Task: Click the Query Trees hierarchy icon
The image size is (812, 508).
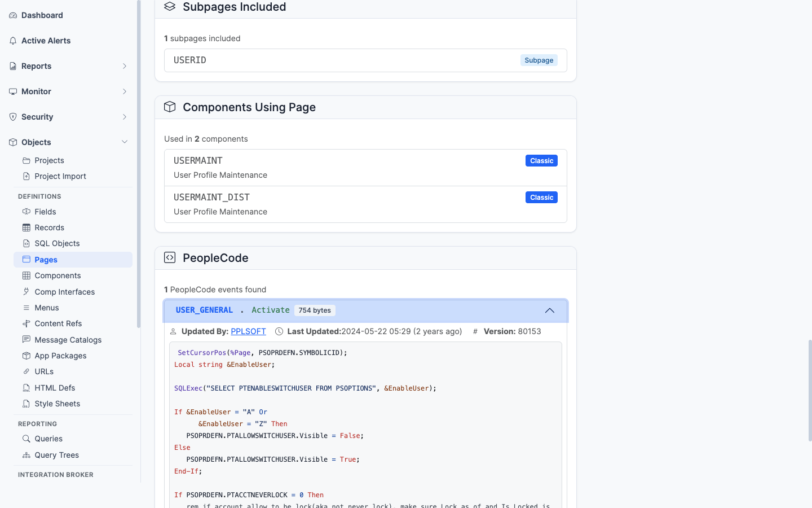Action: 27,455
